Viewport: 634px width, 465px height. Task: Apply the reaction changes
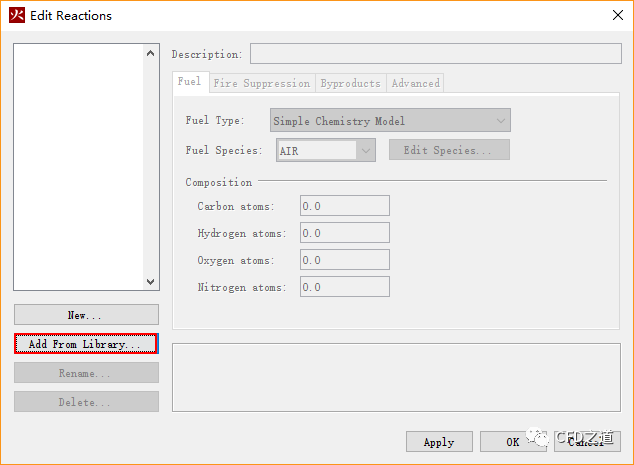click(438, 442)
